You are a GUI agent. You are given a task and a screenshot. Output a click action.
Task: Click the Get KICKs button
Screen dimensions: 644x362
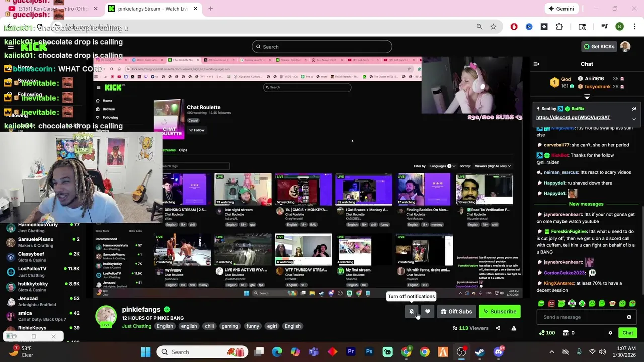[599, 47]
